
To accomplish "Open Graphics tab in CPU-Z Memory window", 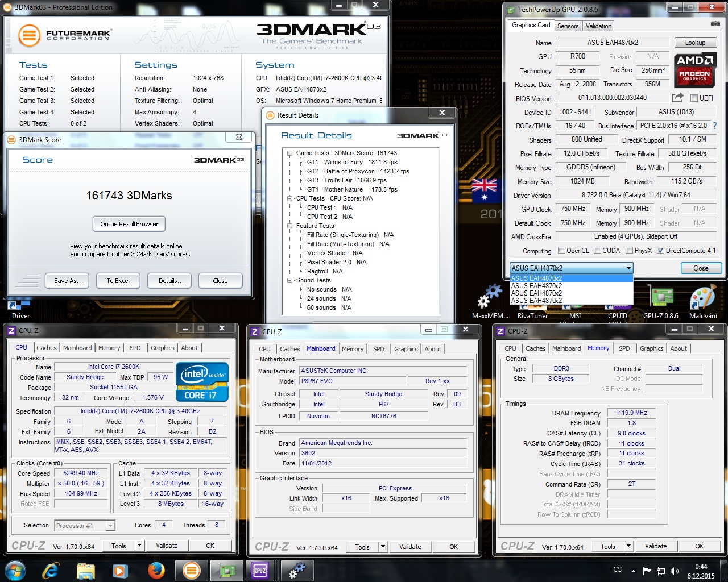I will pyautogui.click(x=651, y=348).
